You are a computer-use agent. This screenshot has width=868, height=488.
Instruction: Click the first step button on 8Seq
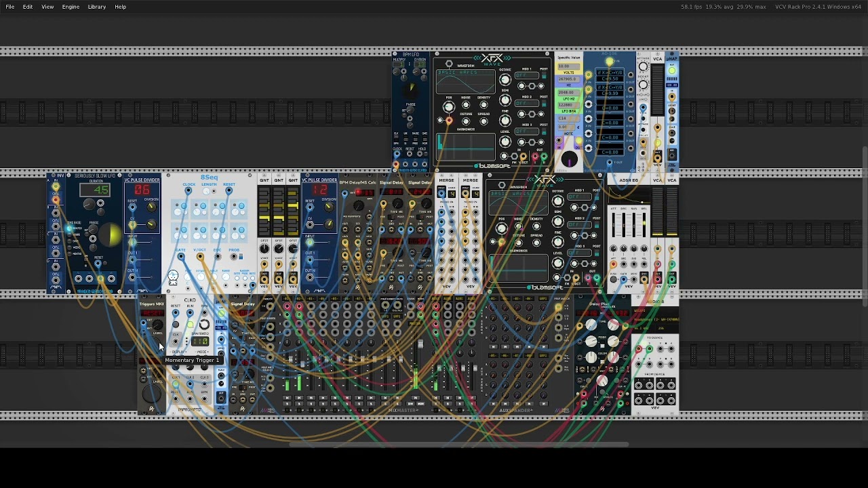pos(184,205)
